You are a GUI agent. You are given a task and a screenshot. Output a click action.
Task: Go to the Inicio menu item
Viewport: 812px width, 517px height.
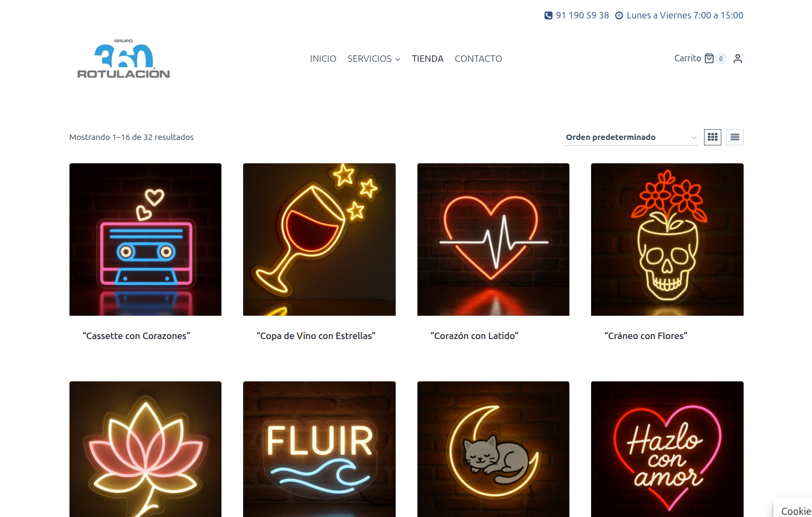[x=323, y=59]
